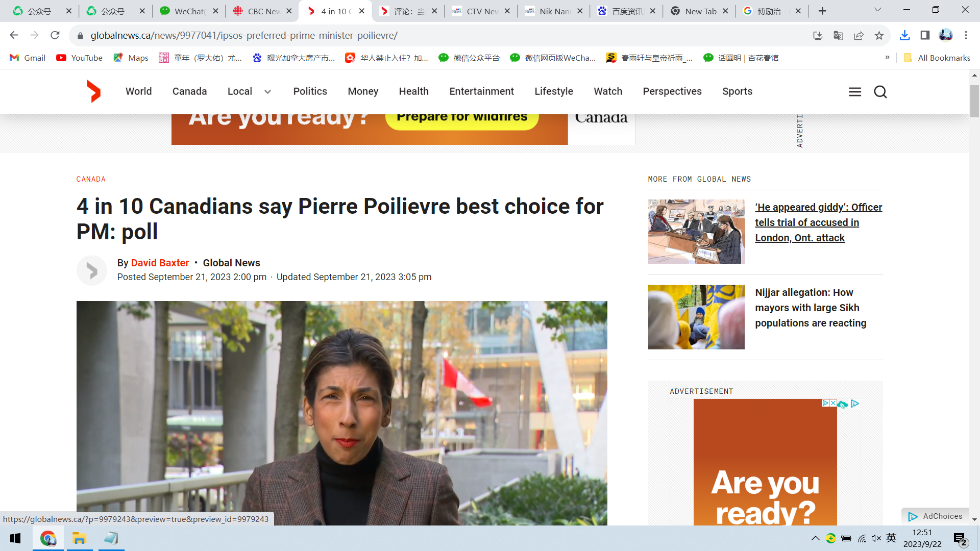Image resolution: width=980 pixels, height=551 pixels.
Task: Open the hamburger menu icon in the site navigation
Action: pos(855,92)
